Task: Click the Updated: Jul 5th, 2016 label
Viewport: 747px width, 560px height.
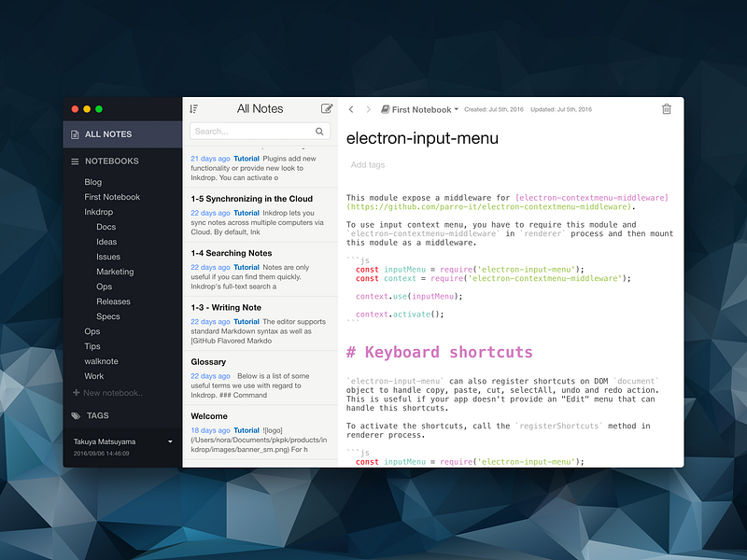Action: (x=561, y=109)
